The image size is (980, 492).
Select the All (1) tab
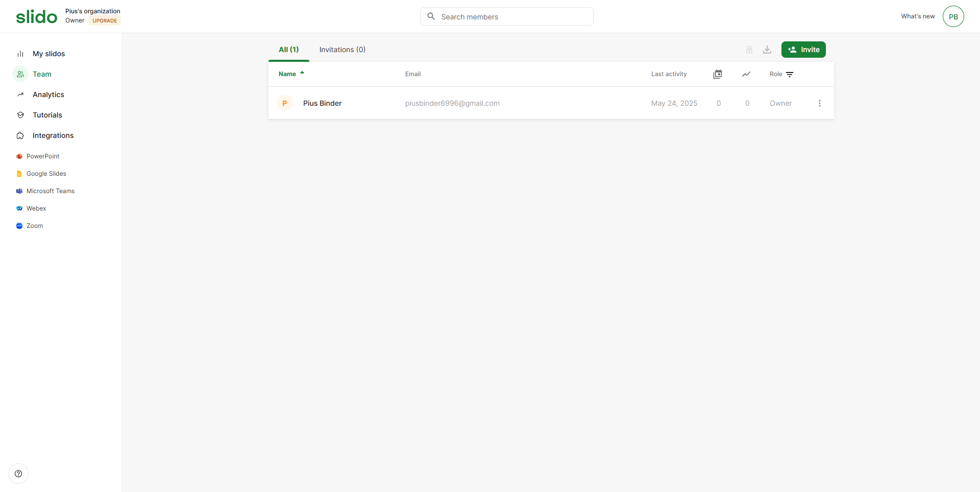[288, 50]
